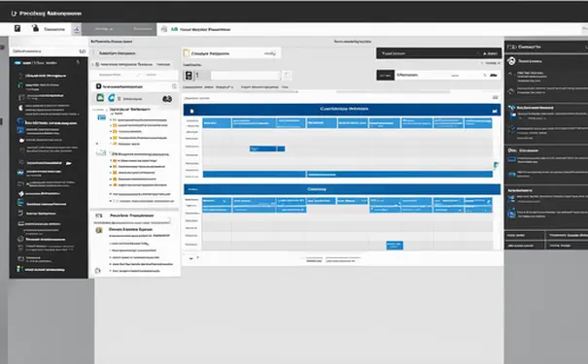This screenshot has height=364, width=588.
Task: Click the round icon below the right dark panel header
Action: 511,61
